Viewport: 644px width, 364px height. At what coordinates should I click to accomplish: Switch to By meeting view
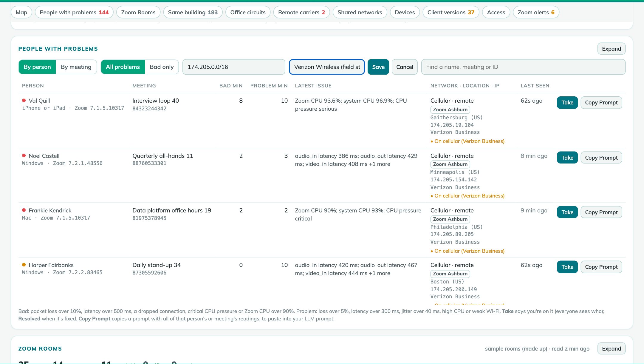[76, 67]
